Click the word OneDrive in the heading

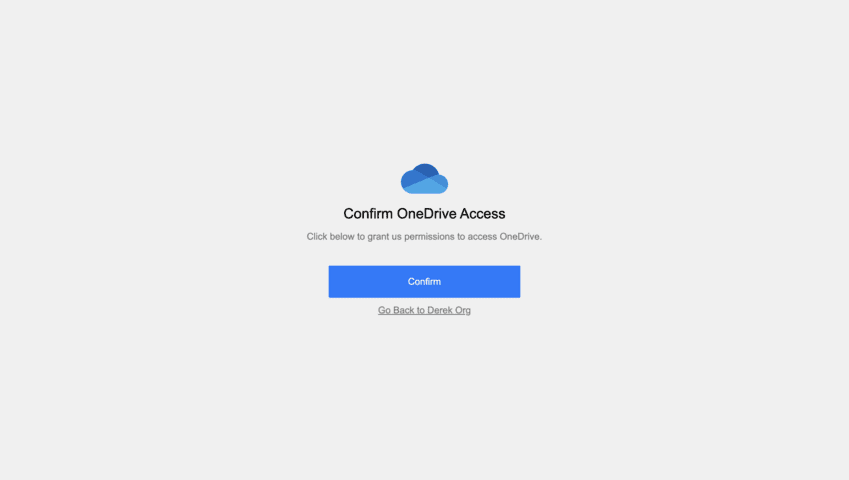tap(427, 214)
